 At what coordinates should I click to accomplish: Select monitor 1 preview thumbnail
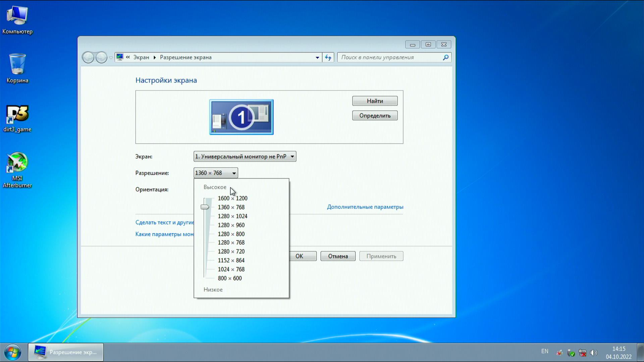tap(241, 117)
